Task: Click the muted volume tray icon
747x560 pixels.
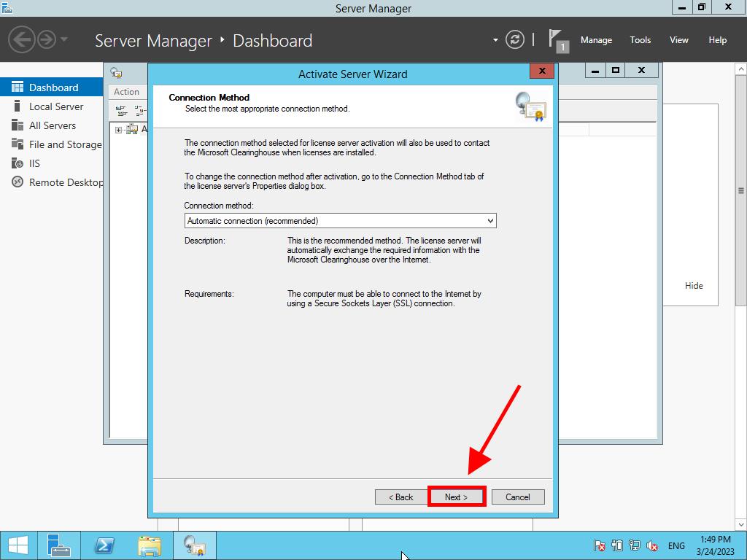Action: [x=652, y=545]
